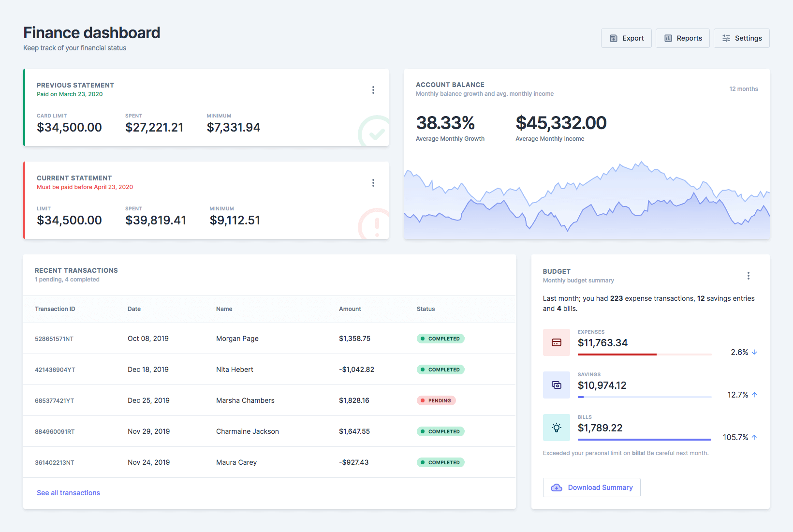
Task: Click the red Expenses progress bar
Action: tap(617, 355)
